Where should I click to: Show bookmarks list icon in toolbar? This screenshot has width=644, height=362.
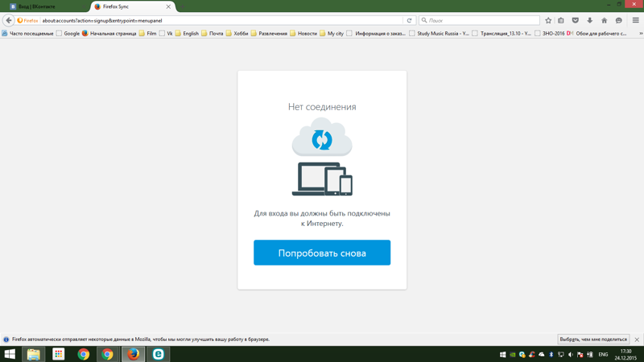(x=561, y=20)
